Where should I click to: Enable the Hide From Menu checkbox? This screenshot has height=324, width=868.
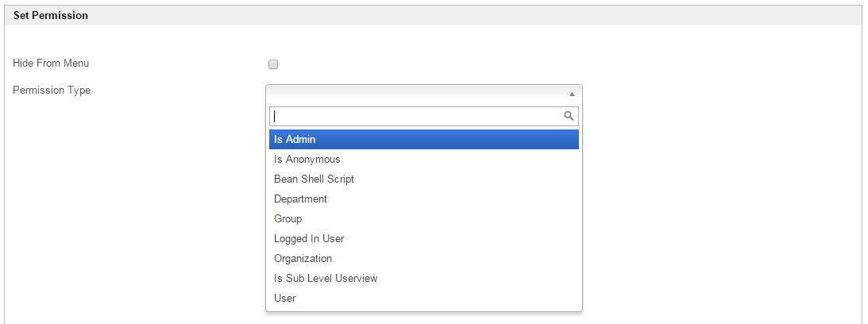pos(273,64)
